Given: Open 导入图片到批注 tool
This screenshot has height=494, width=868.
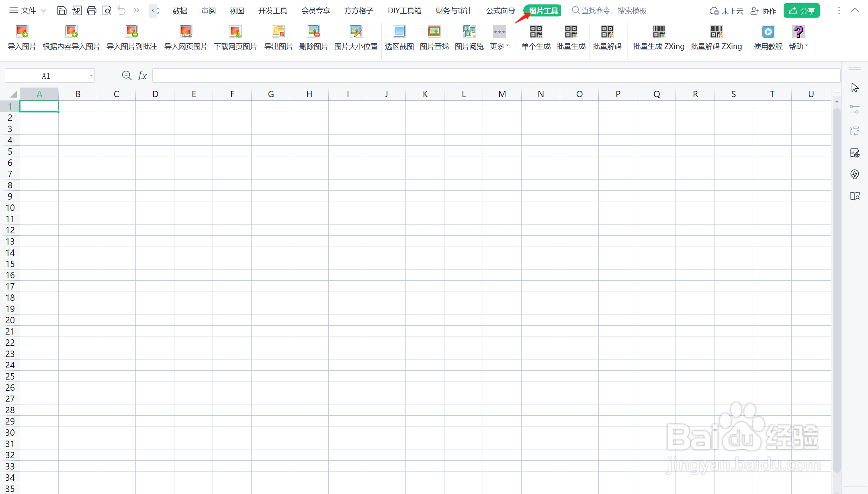Looking at the screenshot, I should tap(132, 38).
